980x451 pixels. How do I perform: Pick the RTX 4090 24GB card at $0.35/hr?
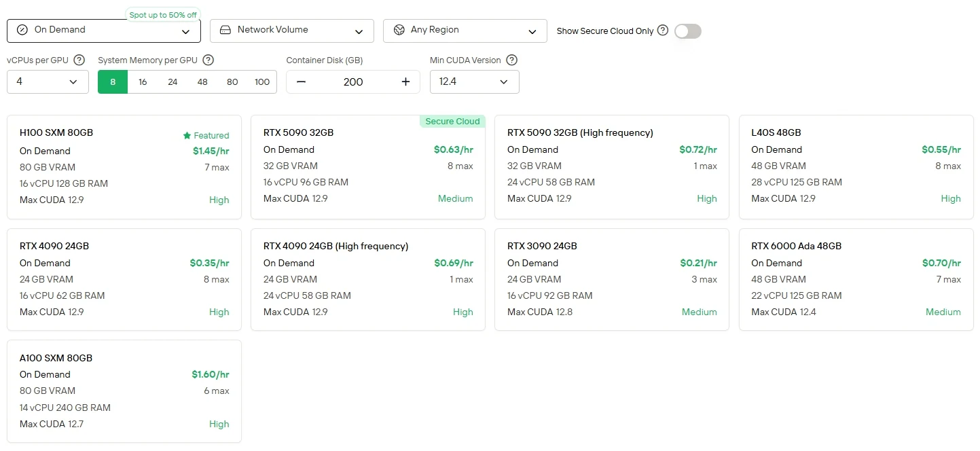coord(124,279)
